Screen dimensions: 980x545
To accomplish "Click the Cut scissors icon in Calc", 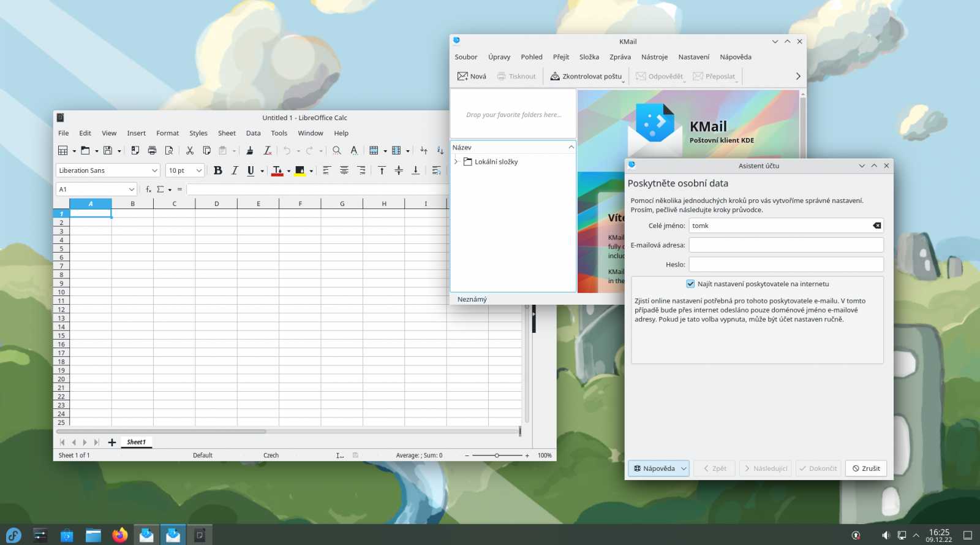I will point(190,150).
